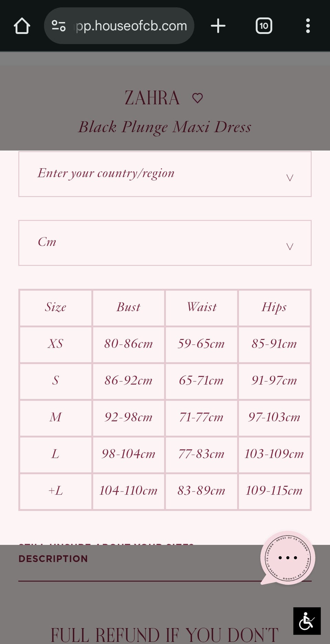Screen dimensions: 330x644
Task: Click the chevron arrow on Cm selector
Action: click(x=290, y=246)
